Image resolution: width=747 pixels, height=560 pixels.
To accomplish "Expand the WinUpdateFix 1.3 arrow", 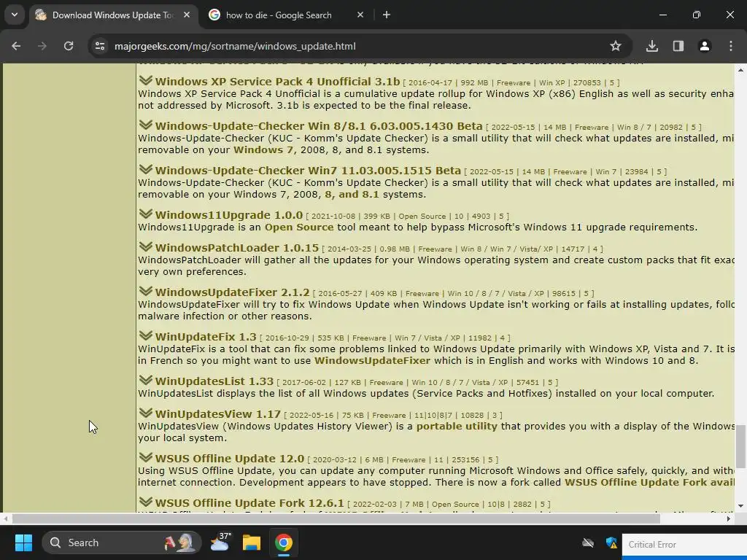I will [146, 335].
